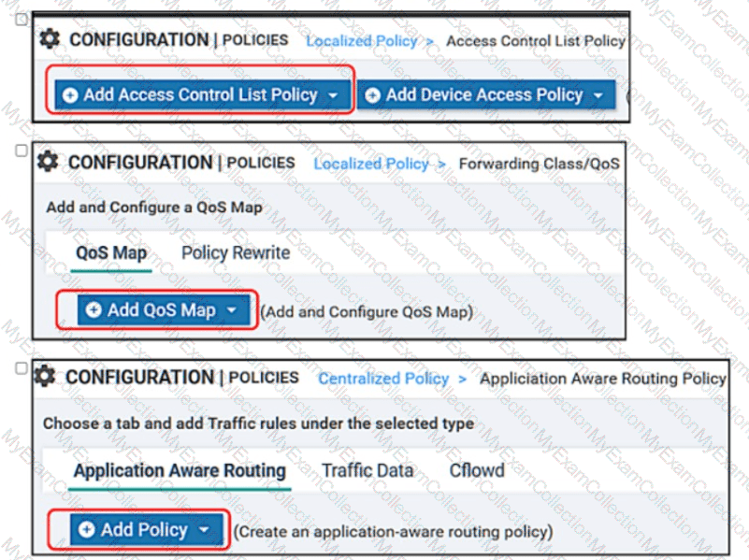749x560 pixels.
Task: Open Localized Policy link above QoS Map
Action: click(x=370, y=164)
